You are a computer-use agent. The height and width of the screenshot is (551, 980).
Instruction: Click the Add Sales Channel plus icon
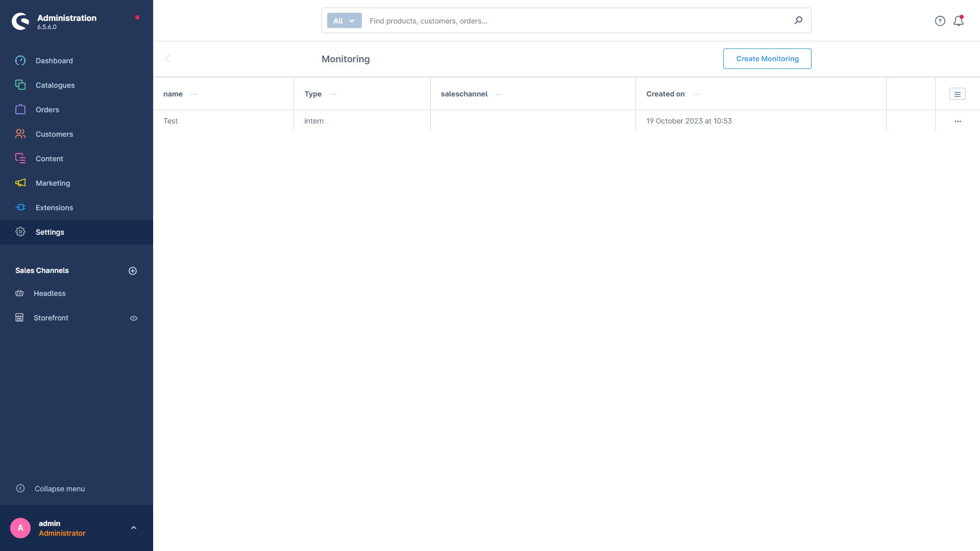pos(133,270)
